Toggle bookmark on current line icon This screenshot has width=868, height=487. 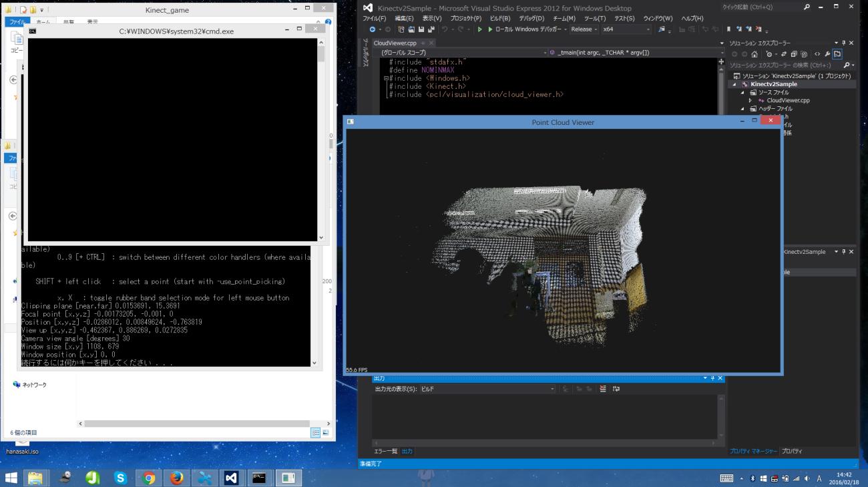[x=730, y=29]
